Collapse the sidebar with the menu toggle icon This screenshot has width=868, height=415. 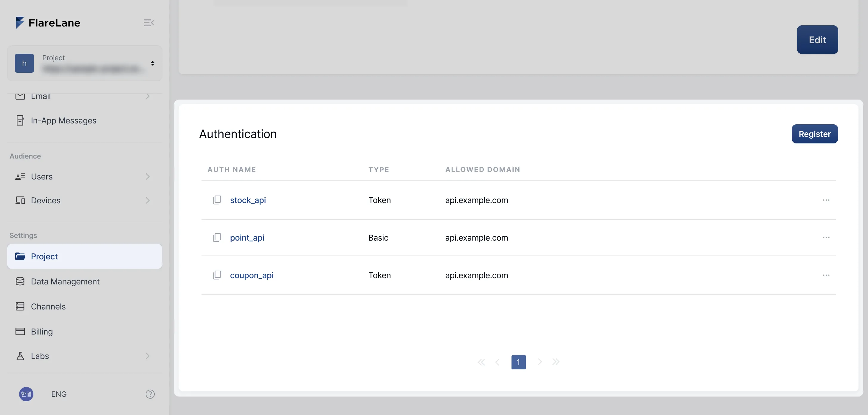click(x=149, y=23)
